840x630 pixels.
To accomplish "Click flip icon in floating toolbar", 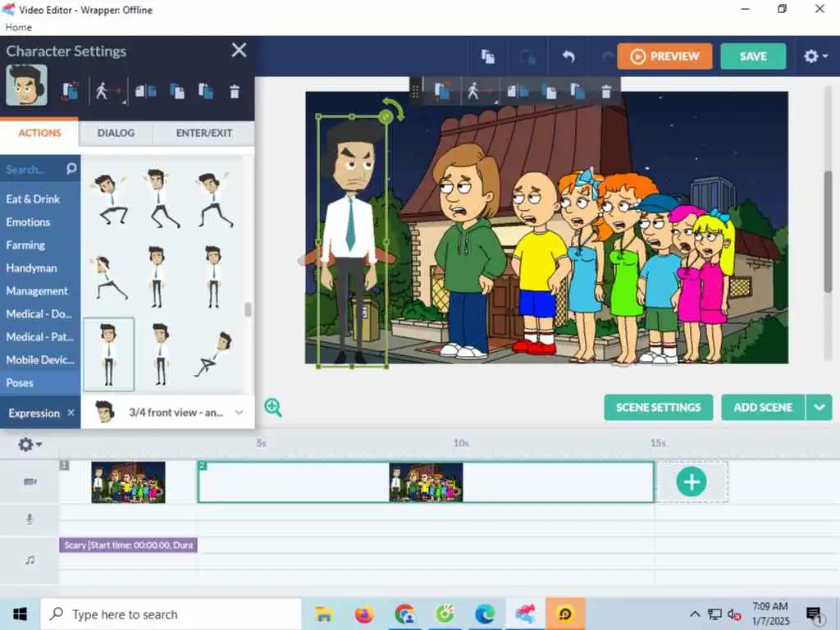I will (x=518, y=91).
